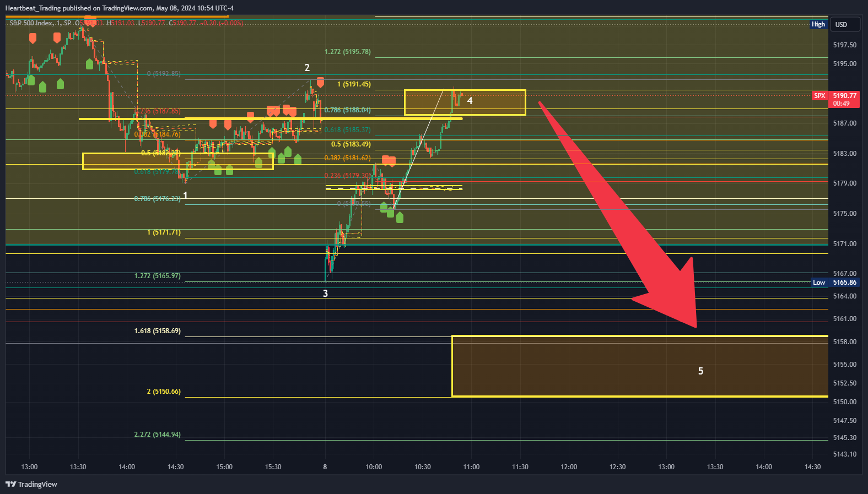This screenshot has height=494, width=868.
Task: Click 5187.00 on the price axis
Action: tap(845, 123)
